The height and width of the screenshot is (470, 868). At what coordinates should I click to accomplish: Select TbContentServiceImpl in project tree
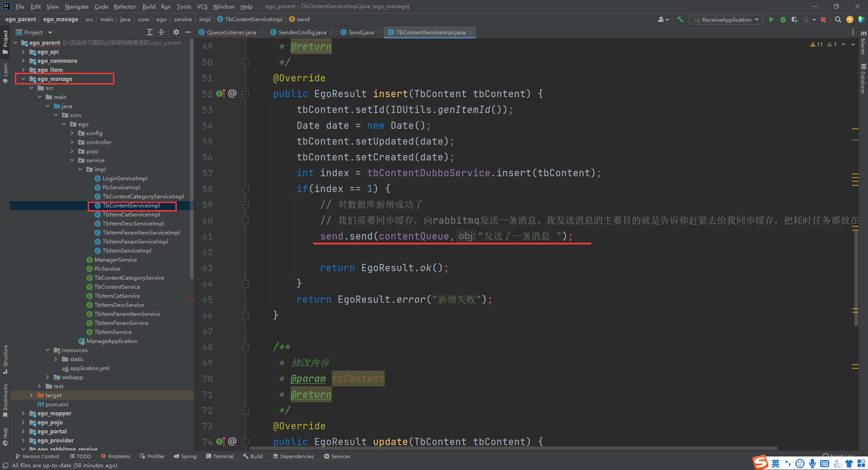[131, 205]
